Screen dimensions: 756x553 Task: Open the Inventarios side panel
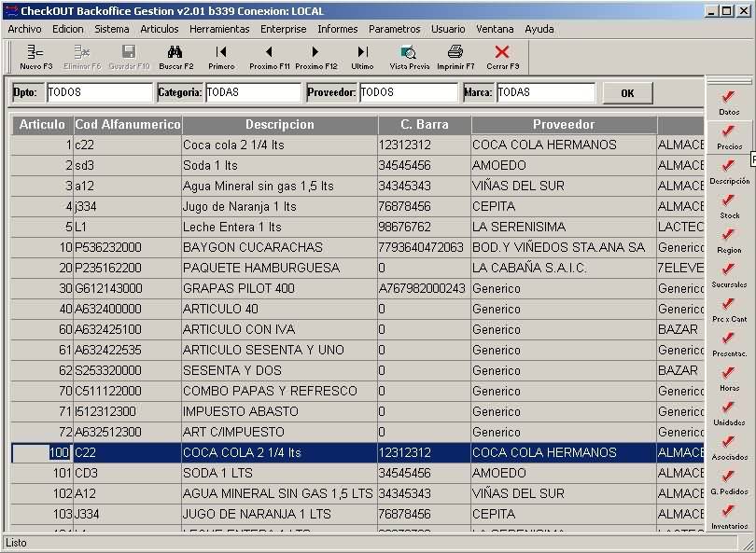pos(729,518)
